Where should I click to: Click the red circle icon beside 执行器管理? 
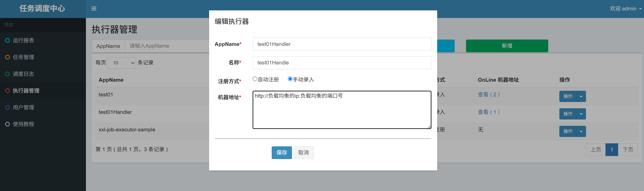[x=8, y=91]
